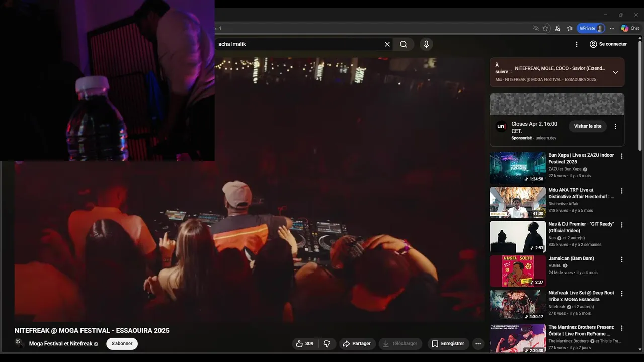Open Mdu AKA TRP video thumbnail
Image resolution: width=644 pixels, height=362 pixels.
tap(518, 203)
